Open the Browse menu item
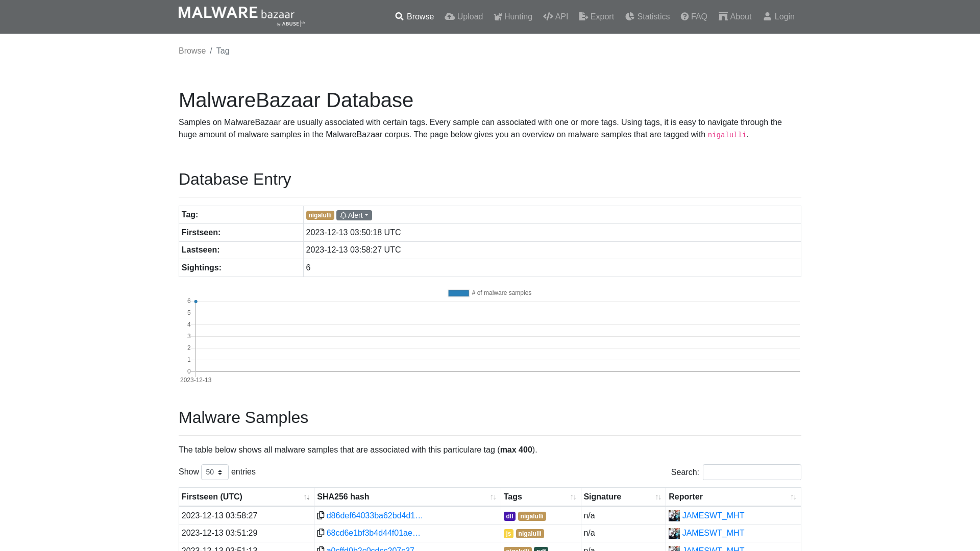Image resolution: width=980 pixels, height=551 pixels. pyautogui.click(x=414, y=17)
